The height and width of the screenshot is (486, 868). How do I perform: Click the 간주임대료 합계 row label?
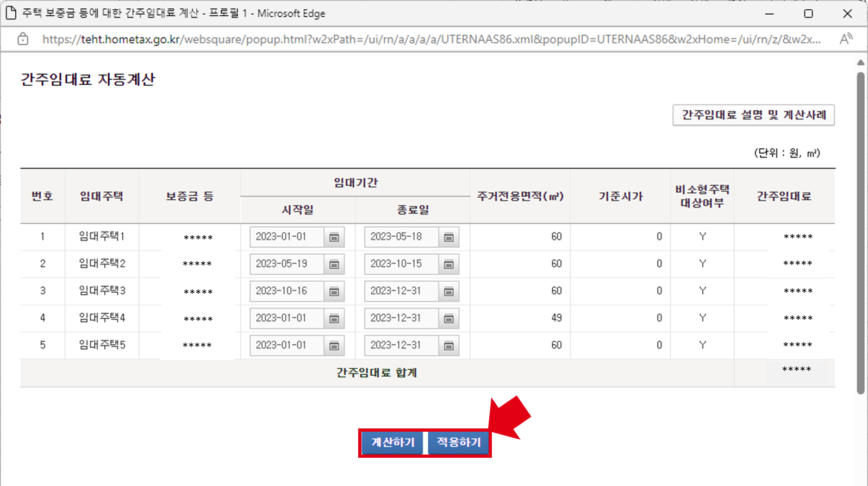click(377, 373)
